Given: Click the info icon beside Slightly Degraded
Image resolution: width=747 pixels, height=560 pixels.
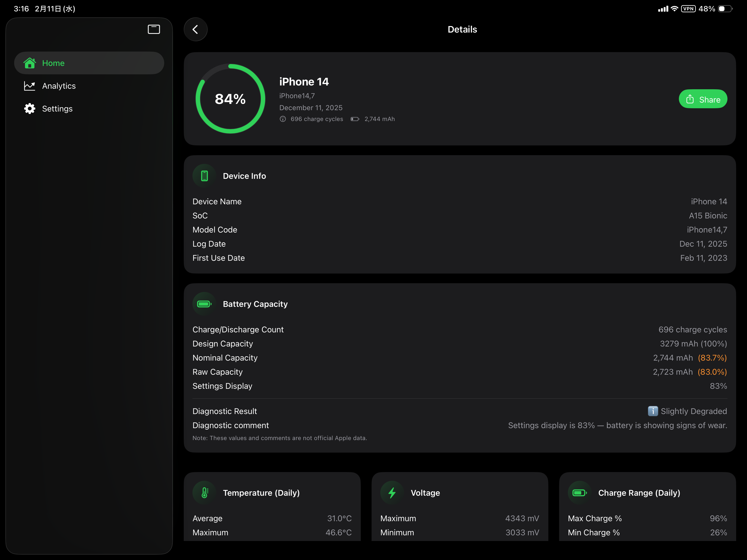Looking at the screenshot, I should 653,411.
